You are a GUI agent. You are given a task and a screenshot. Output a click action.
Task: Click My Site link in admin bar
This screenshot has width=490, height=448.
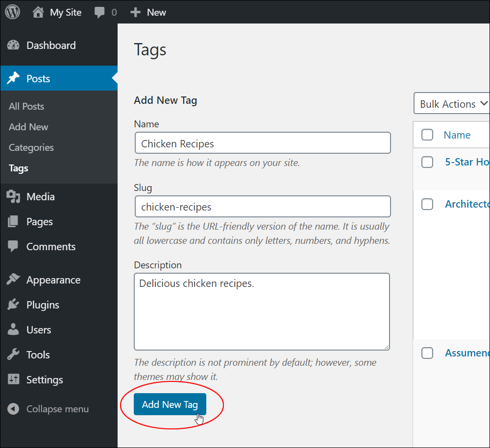(66, 13)
